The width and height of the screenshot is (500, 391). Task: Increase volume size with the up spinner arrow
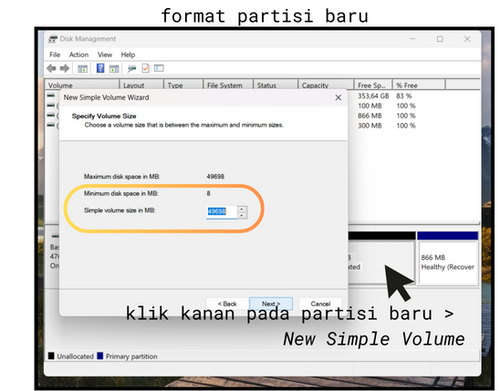pyautogui.click(x=242, y=209)
